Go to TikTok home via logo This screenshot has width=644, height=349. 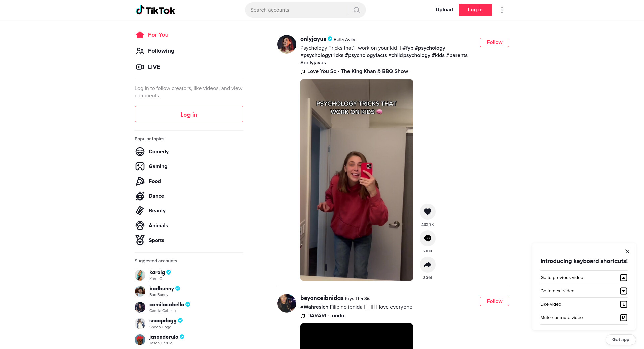click(155, 10)
